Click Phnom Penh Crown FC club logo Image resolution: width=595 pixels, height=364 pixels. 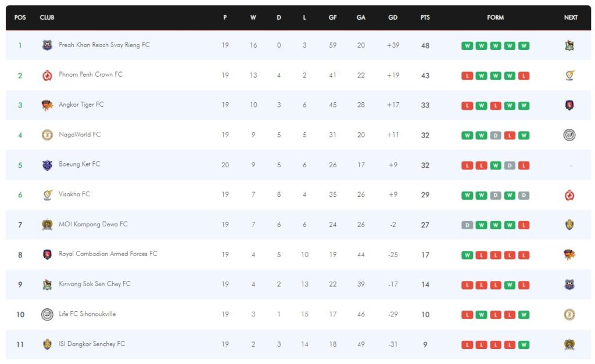point(47,75)
